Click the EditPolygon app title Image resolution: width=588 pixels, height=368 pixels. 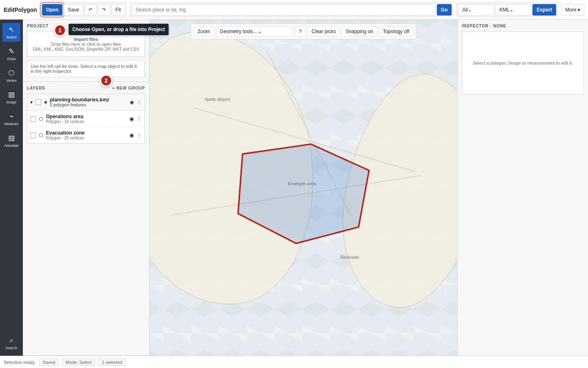point(20,10)
